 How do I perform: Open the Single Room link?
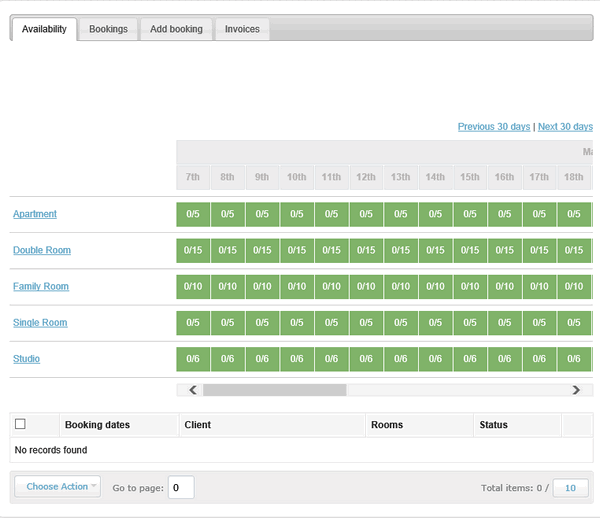coord(40,322)
